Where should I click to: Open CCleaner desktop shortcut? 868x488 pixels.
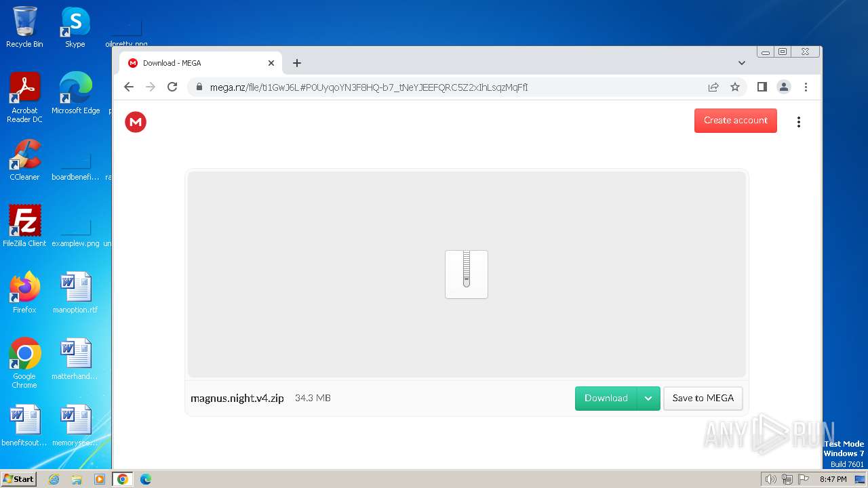click(x=24, y=160)
